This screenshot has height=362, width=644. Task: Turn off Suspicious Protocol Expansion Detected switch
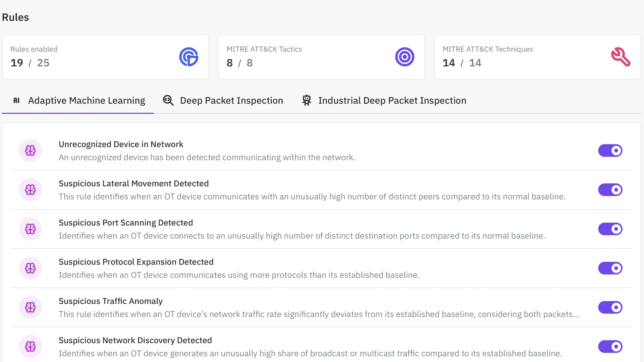coord(610,268)
